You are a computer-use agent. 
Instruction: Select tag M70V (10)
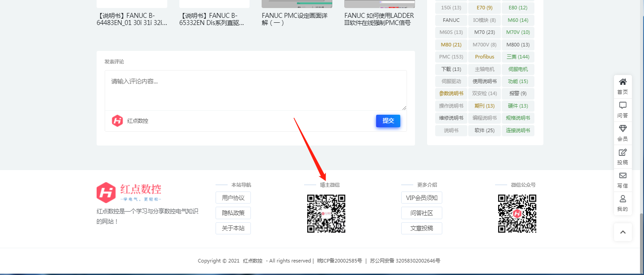tap(518, 32)
